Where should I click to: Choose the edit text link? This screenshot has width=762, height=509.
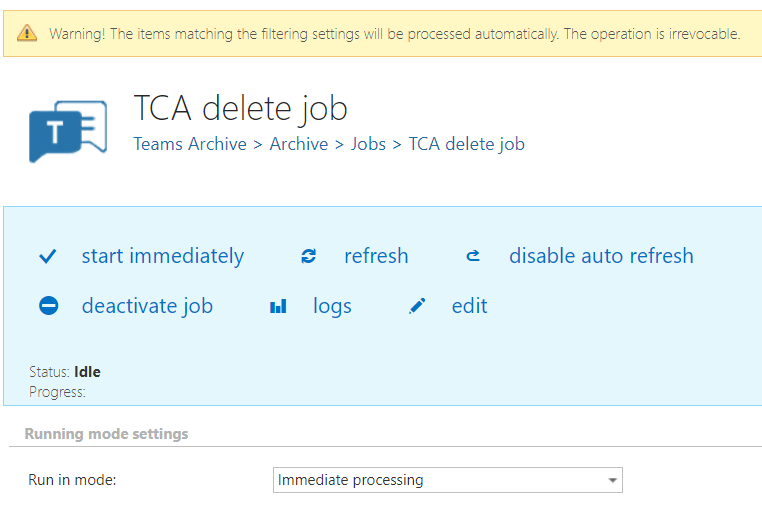(x=469, y=306)
